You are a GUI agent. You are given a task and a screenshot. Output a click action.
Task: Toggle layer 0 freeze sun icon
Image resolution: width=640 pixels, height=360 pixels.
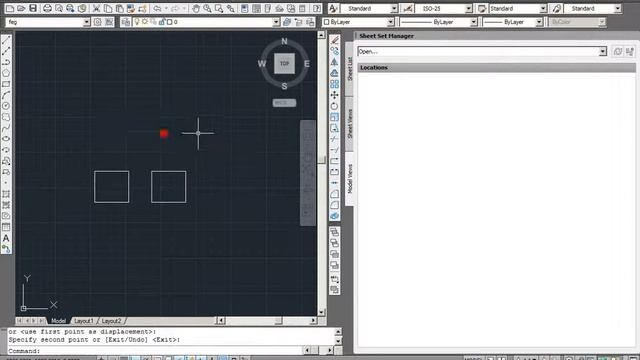pyautogui.click(x=145, y=22)
